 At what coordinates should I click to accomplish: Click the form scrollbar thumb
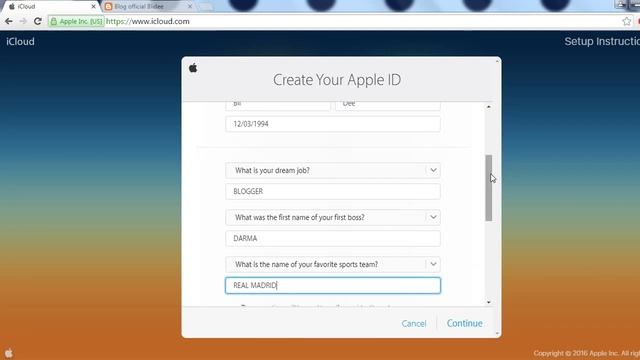point(489,188)
